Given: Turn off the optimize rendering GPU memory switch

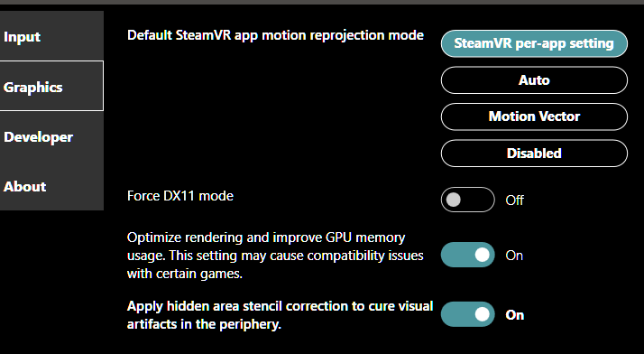Looking at the screenshot, I should click(x=468, y=255).
